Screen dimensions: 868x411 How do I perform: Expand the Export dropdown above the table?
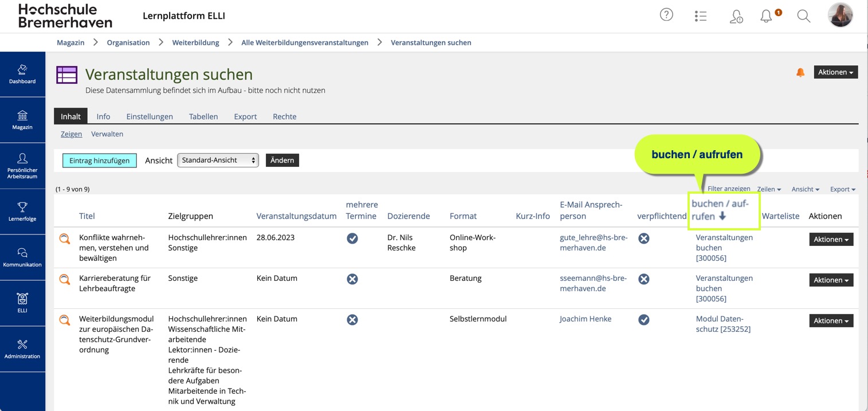[x=842, y=189]
